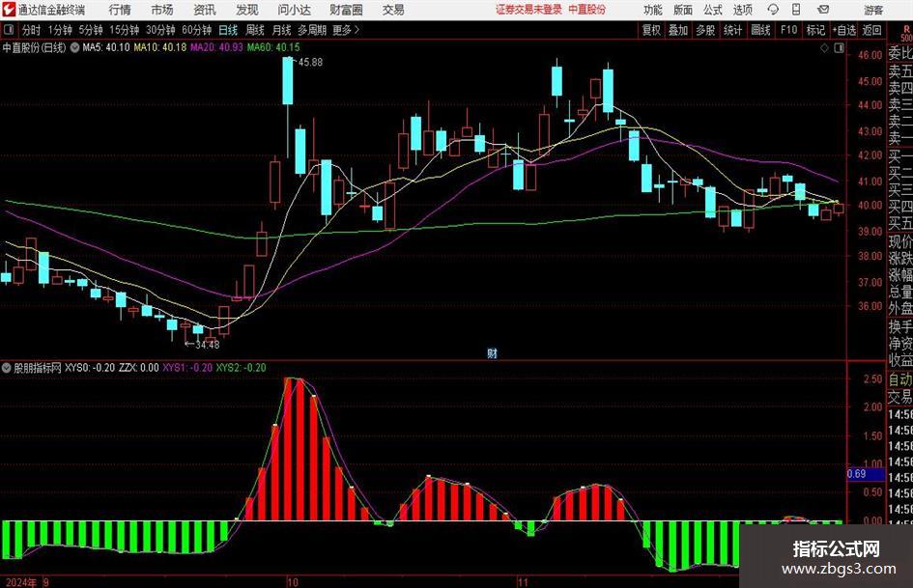Click the 游客 user account label
This screenshot has height=588, width=913.
pyautogui.click(x=873, y=10)
